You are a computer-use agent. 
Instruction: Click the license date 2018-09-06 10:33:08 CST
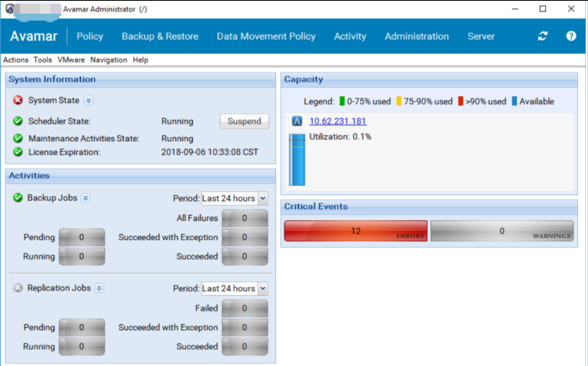coord(210,152)
